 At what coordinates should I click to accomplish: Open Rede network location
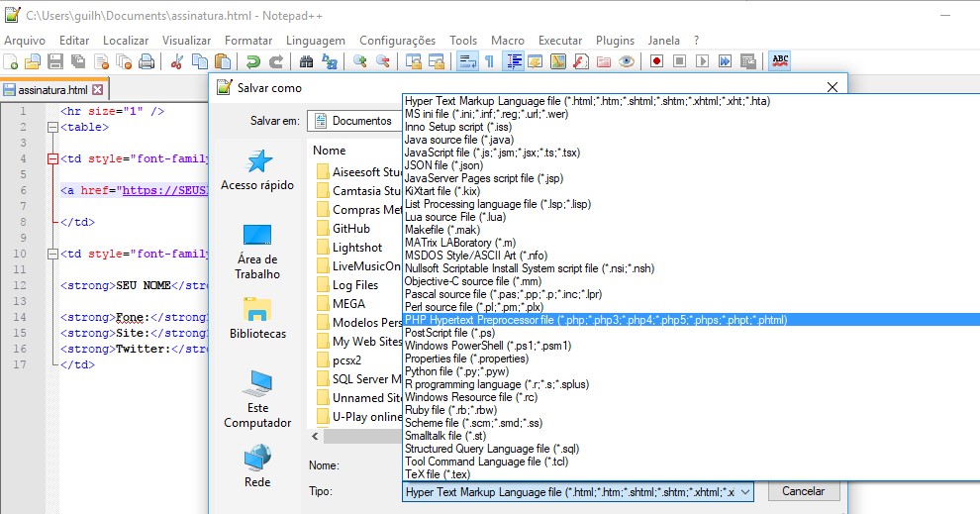(x=257, y=465)
